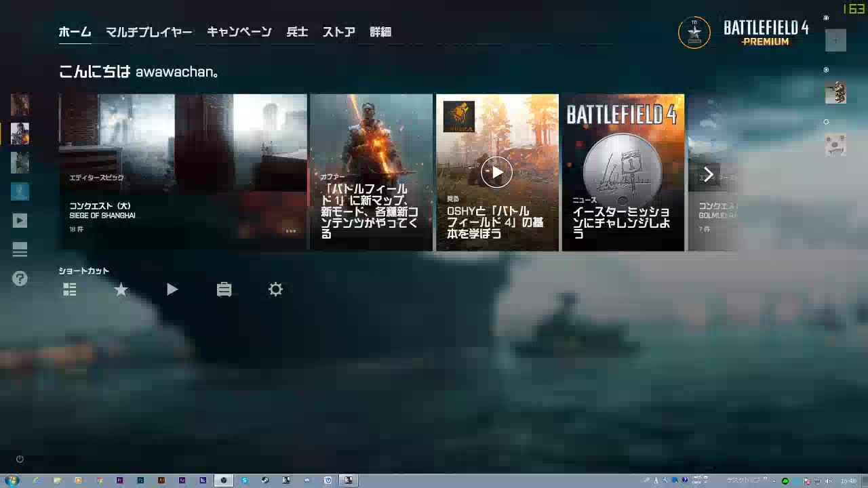Click the network tray icon

pos(818,481)
